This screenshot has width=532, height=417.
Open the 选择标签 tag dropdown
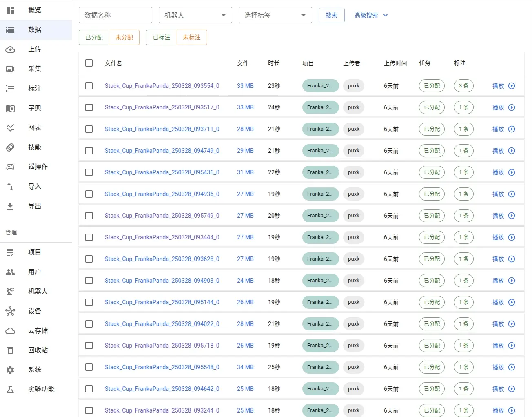point(275,15)
